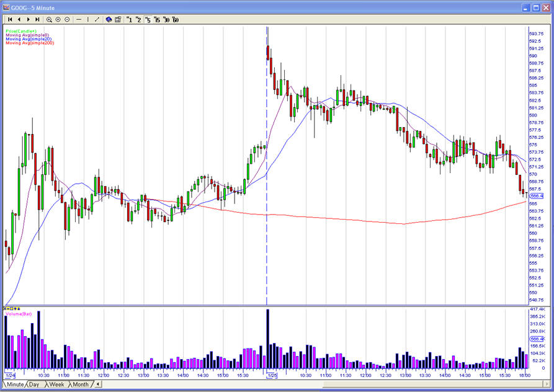Jump to first bar of chart
Image resolution: width=554 pixels, height=392 pixels.
pos(10,20)
